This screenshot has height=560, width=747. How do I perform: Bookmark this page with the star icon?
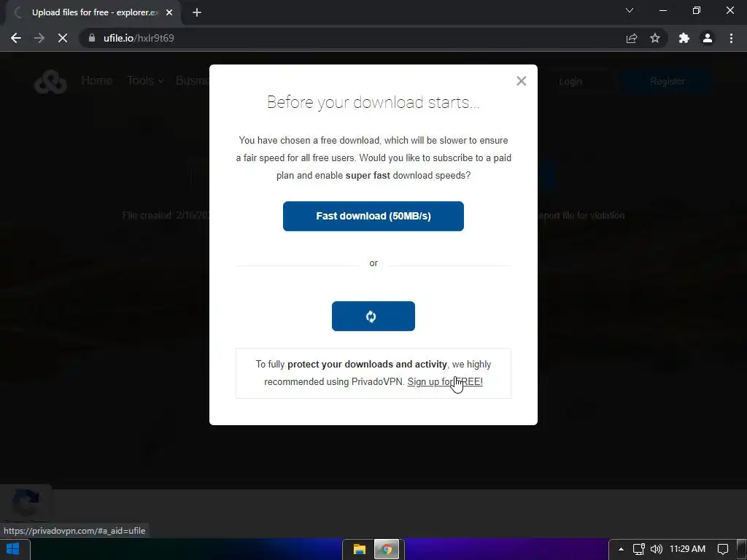click(x=655, y=38)
